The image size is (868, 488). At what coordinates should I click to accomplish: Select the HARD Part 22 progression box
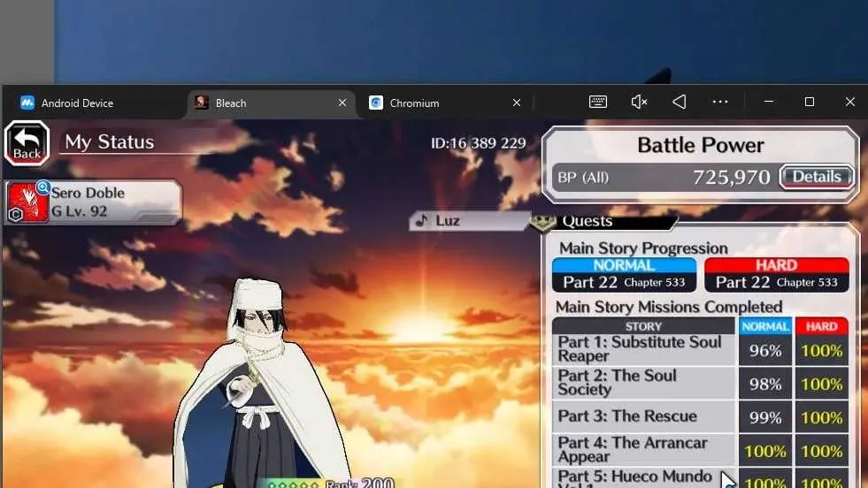coord(776,274)
